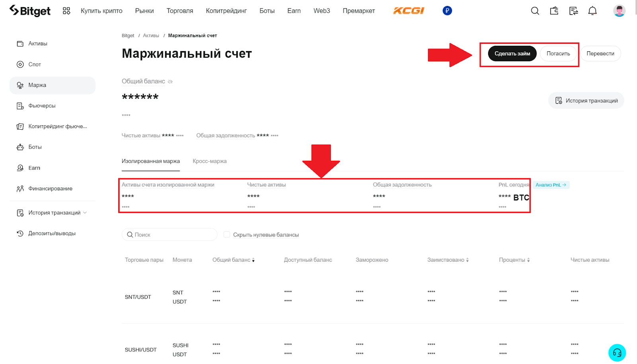Click Сделать займ button
The width and height of the screenshot is (637, 364).
[512, 54]
